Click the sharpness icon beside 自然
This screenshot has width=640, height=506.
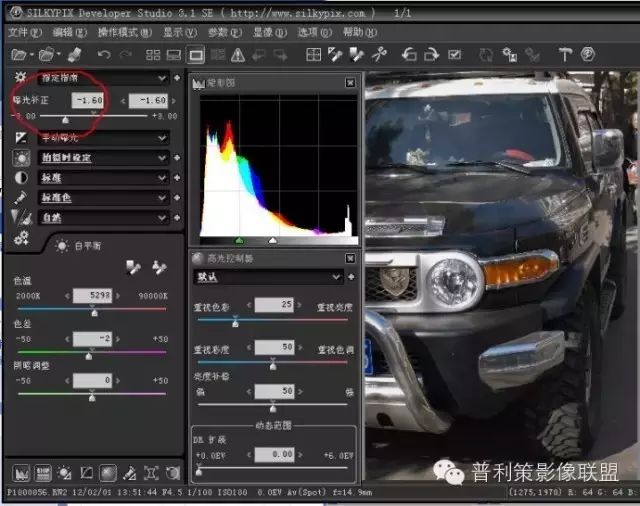click(21, 217)
